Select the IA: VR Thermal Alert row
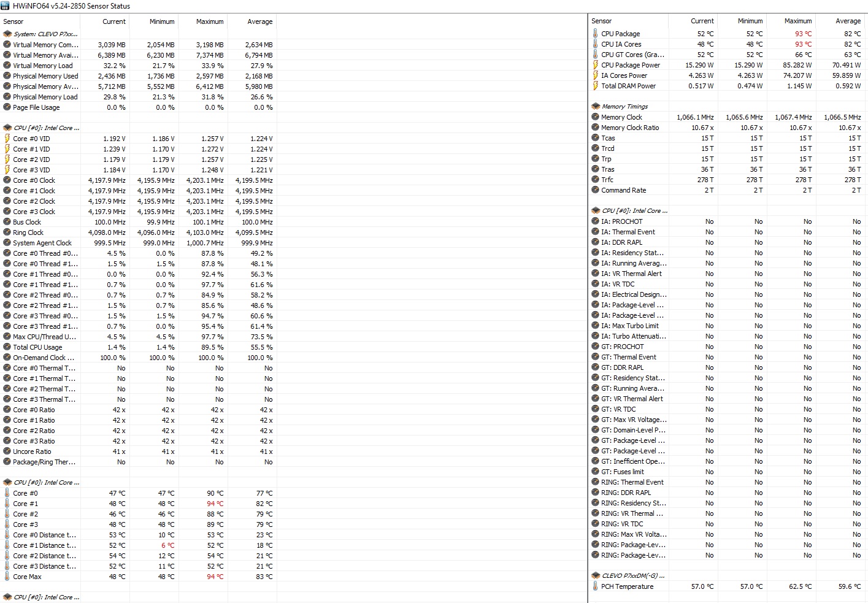The height and width of the screenshot is (603, 868). (x=728, y=273)
